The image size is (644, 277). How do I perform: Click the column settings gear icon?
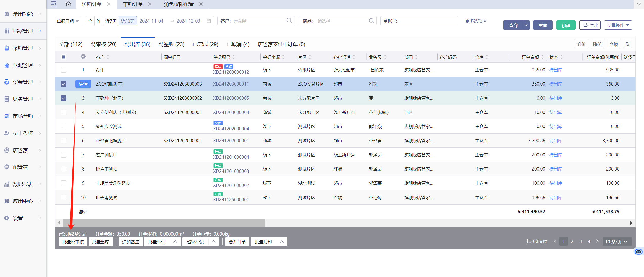pos(83,57)
